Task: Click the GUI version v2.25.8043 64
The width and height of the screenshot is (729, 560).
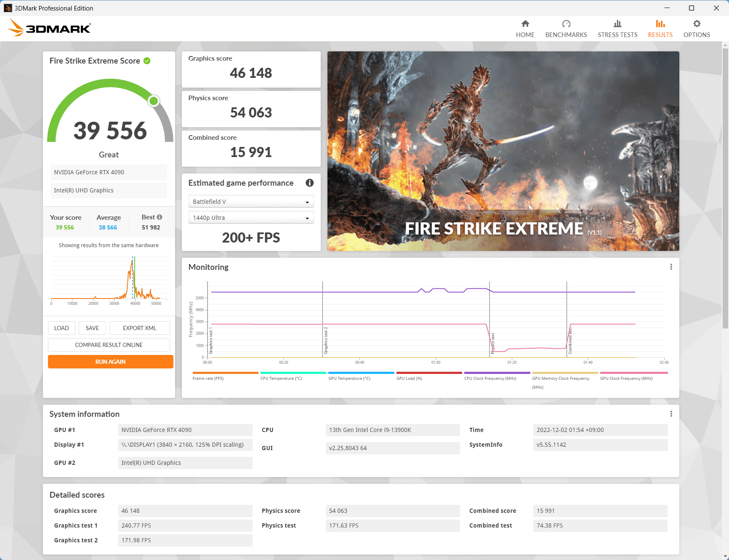Action: 393,448
